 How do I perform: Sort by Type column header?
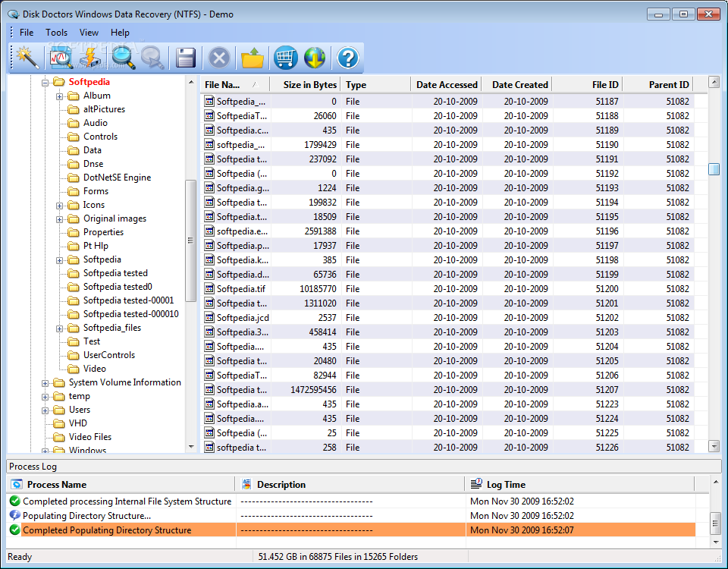[375, 84]
